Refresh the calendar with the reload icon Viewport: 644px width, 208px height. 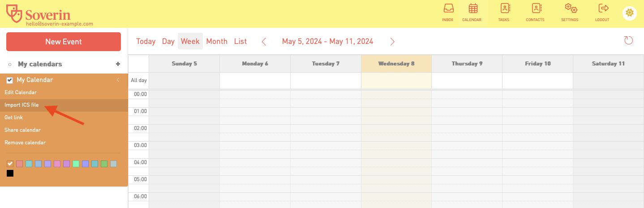tap(629, 41)
